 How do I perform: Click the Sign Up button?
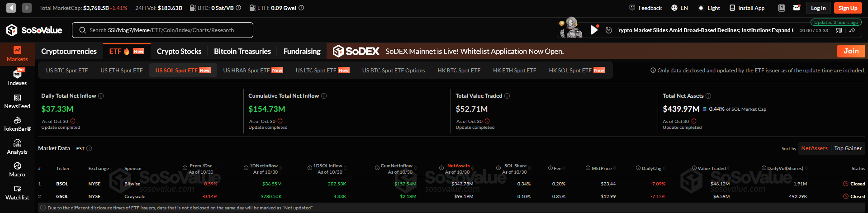(848, 8)
